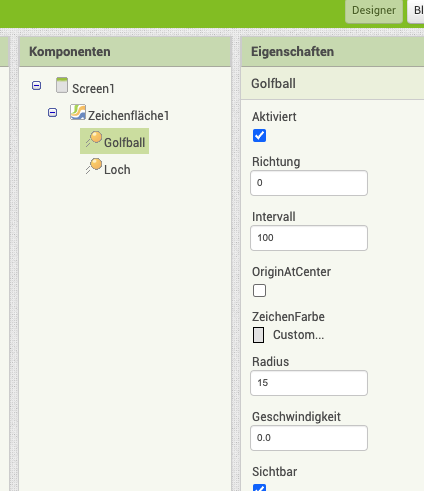
Task: Click the ZeichenFarbe color swatch
Action: pyautogui.click(x=258, y=335)
